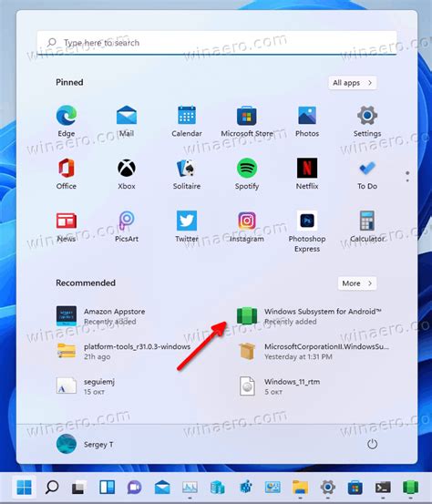432x504 pixels.
Task: Launch Netflix from pinned apps
Action: tap(307, 174)
